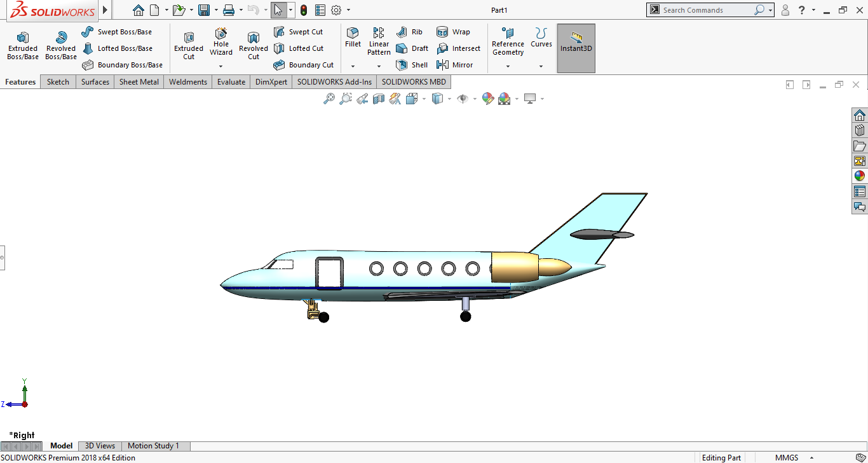Image resolution: width=868 pixels, height=463 pixels.
Task: Choose the Swept Boss/Base feature
Action: pyautogui.click(x=116, y=32)
